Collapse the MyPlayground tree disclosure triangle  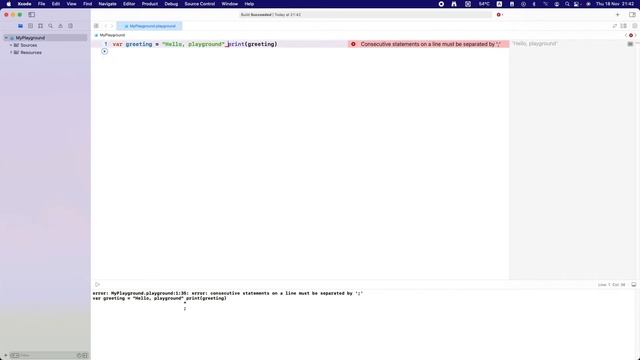[6, 38]
